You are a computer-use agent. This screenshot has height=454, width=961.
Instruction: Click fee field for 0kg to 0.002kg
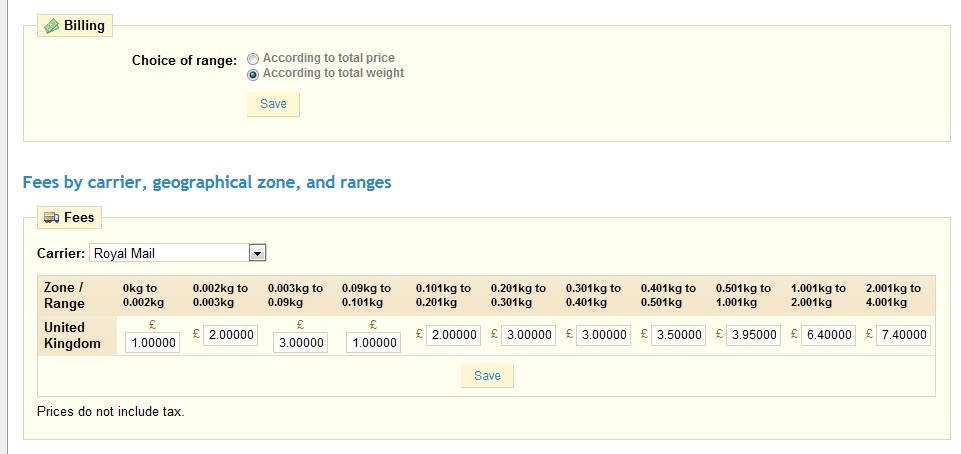pyautogui.click(x=153, y=343)
